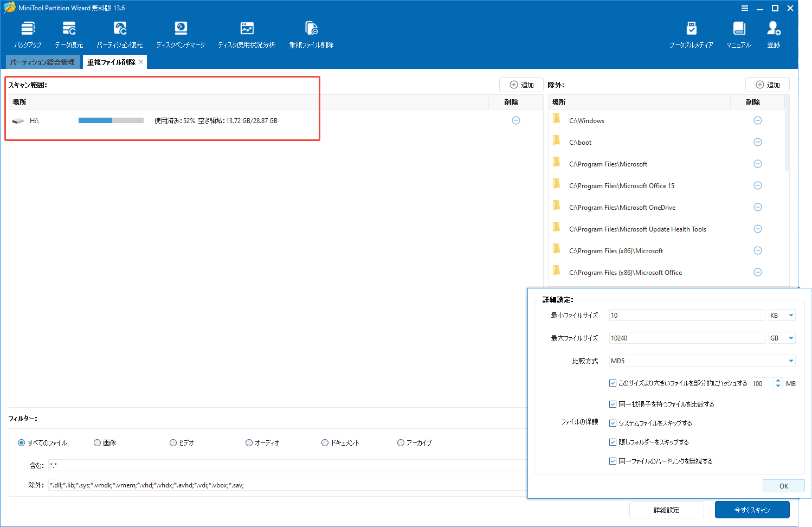Viewport: 812px width, 527px height.
Task: Click the 今すぐスキャン scan button
Action: click(x=752, y=509)
